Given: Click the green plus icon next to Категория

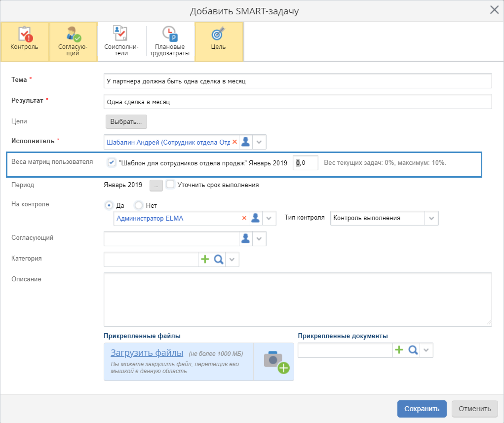Looking at the screenshot, I should [205, 260].
